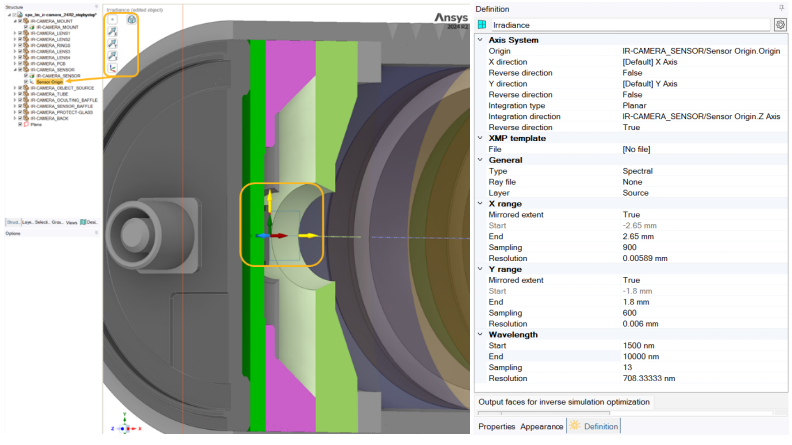792x445 pixels.
Task: Toggle visibility checkbox for IR-CAMERA_PCB
Action: pyautogui.click(x=20, y=64)
